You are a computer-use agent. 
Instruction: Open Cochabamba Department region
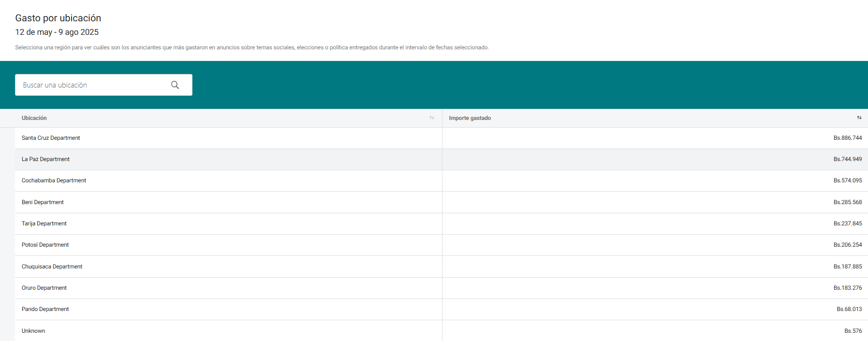[54, 180]
